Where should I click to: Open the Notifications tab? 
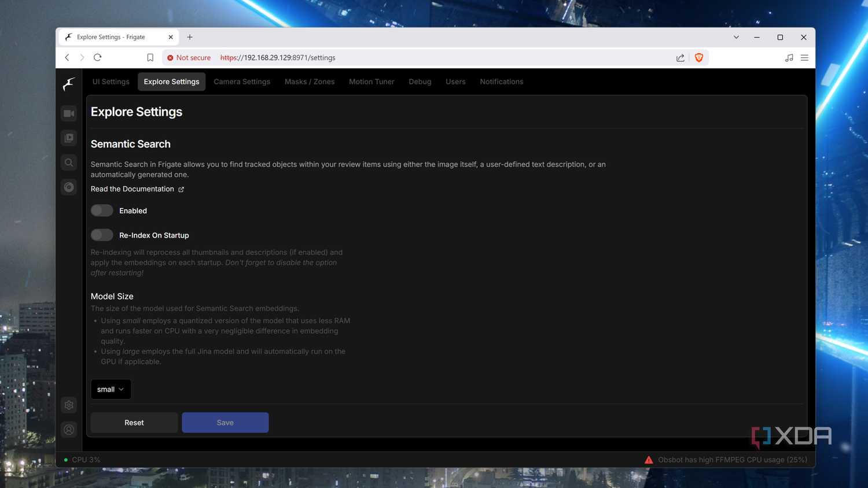pos(502,82)
